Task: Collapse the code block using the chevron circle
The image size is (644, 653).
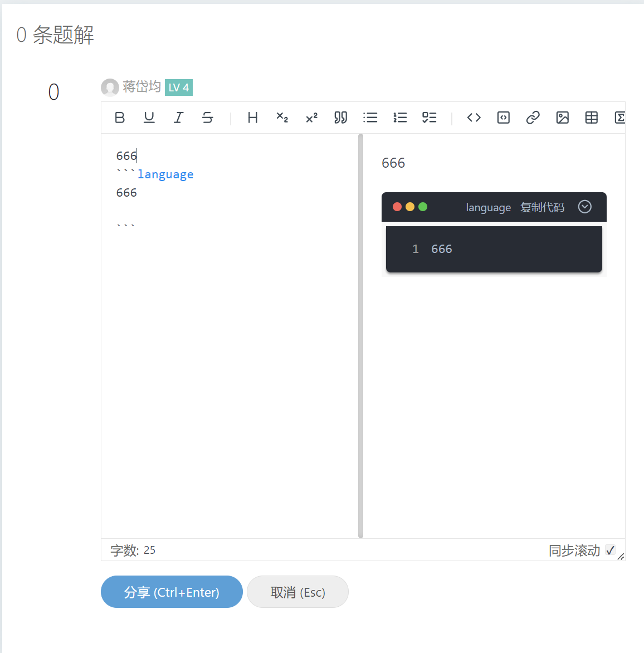Action: click(584, 207)
